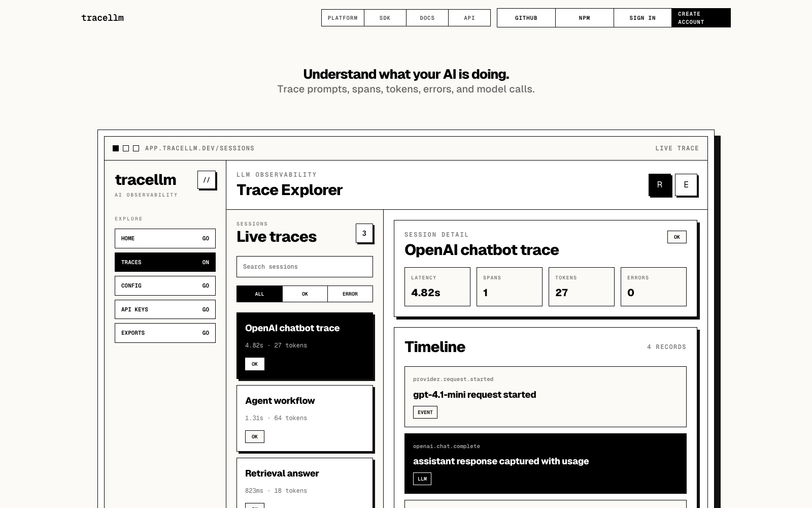Screen dimensions: 812x508
Task: Click the tracellm sidebar brand name
Action: tap(146, 180)
